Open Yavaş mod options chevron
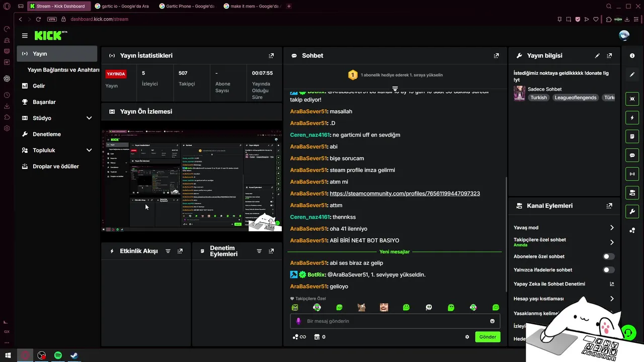 pyautogui.click(x=612, y=228)
